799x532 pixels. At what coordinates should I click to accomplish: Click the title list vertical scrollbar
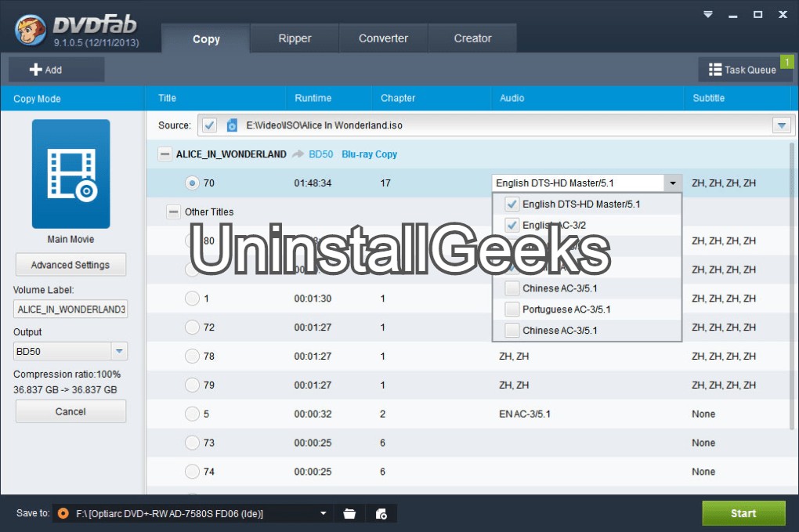[x=793, y=285]
